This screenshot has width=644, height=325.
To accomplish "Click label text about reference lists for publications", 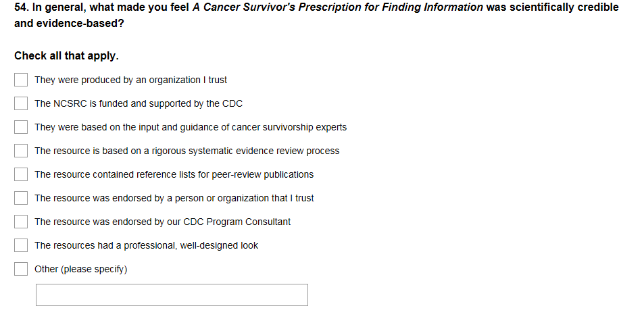I will [174, 174].
